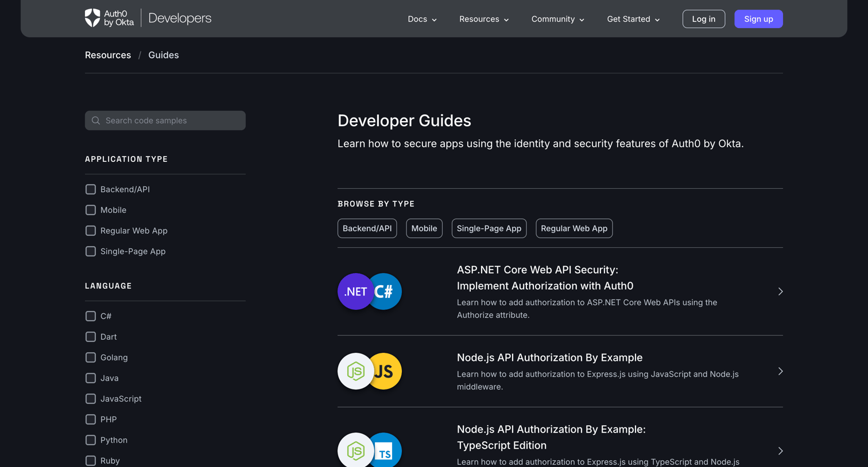Go to Resources in the breadcrumb

pyautogui.click(x=108, y=55)
